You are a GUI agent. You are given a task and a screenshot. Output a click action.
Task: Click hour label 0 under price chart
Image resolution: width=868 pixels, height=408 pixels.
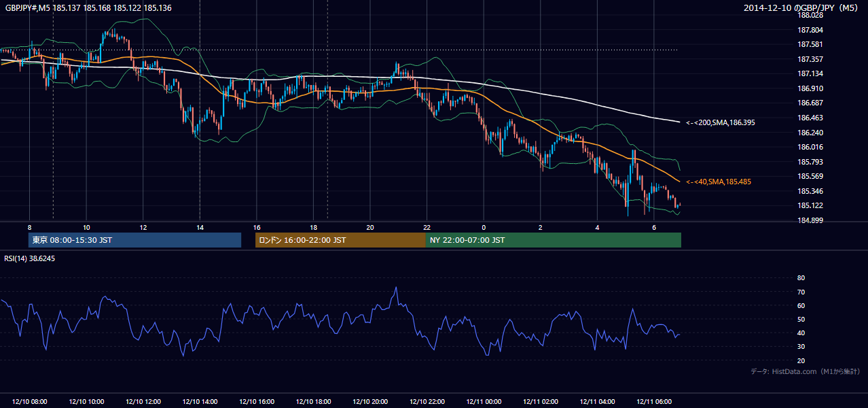pyautogui.click(x=484, y=227)
